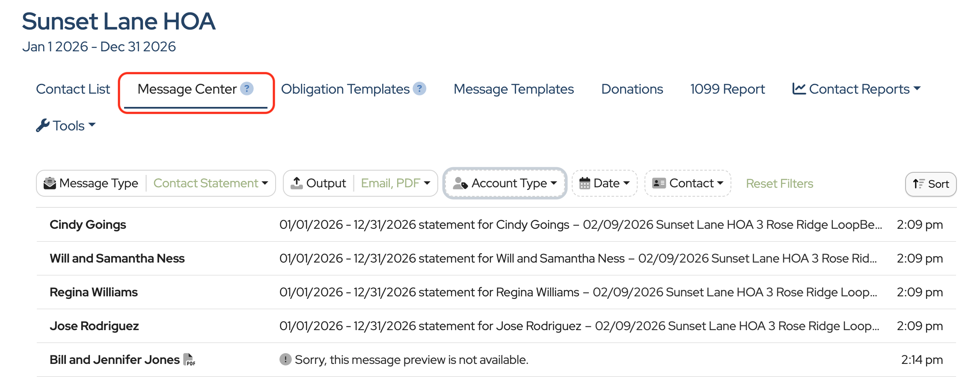Click the Tools wrench icon
This screenshot has width=980, height=384.
43,126
